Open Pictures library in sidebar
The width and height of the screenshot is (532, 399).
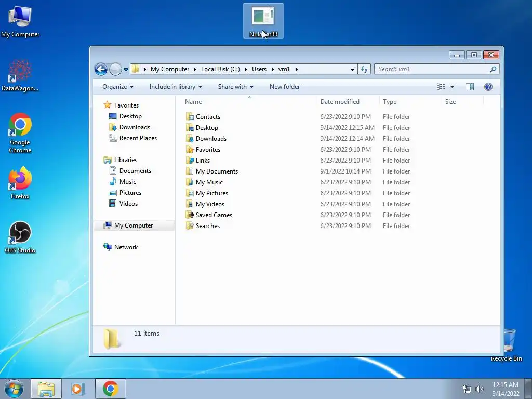[x=130, y=193]
